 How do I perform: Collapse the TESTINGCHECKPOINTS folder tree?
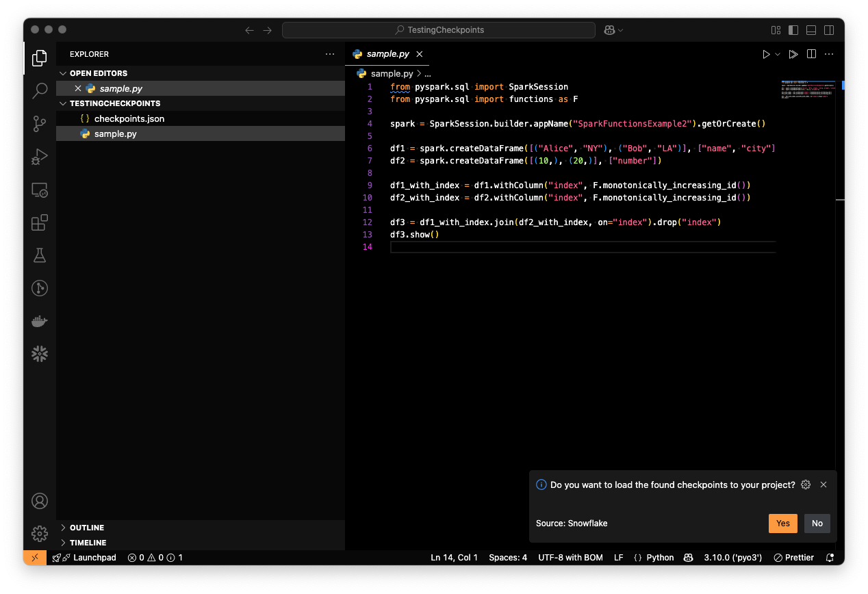pos(63,103)
